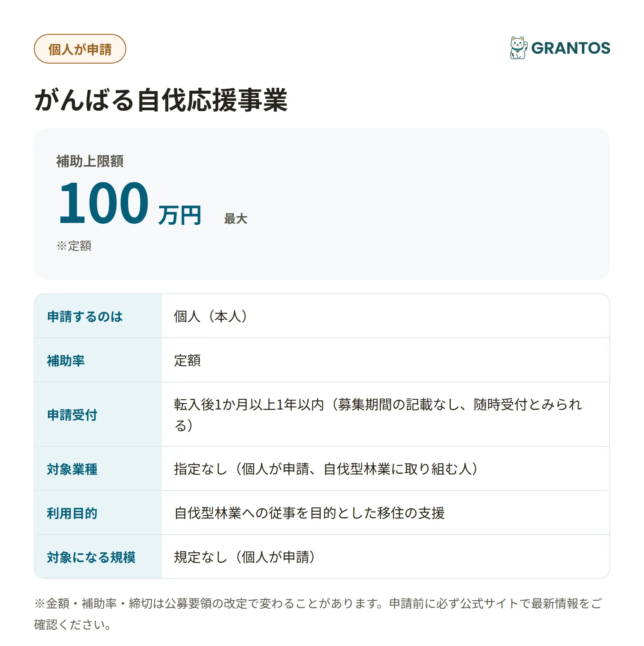Click the GRANTOS lucky cat logo icon
The image size is (644, 646).
(519, 48)
